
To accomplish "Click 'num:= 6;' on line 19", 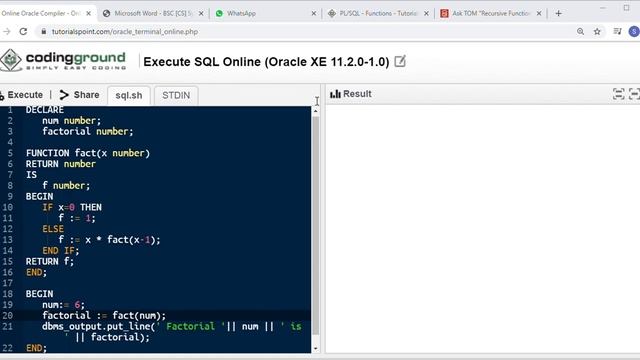I will (63, 304).
